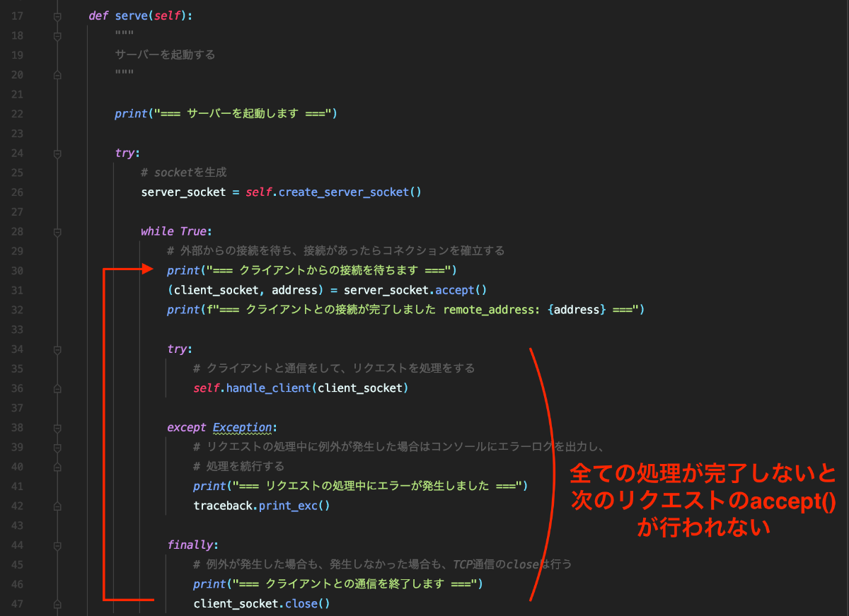This screenshot has height=616, width=849.
Task: Collapse the fold marker at line 17
Action: point(58,16)
